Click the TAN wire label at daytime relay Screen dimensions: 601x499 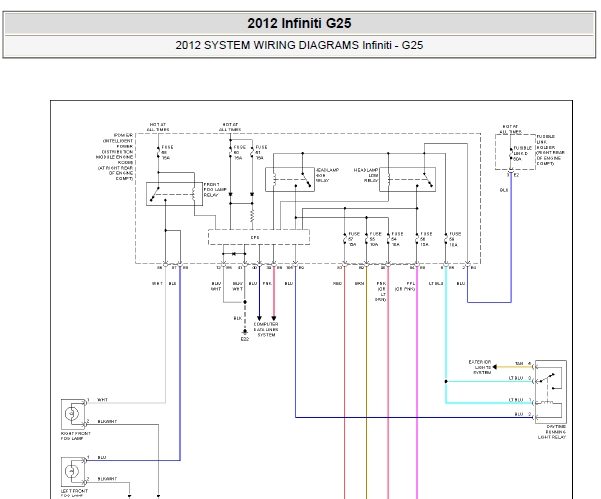point(519,364)
